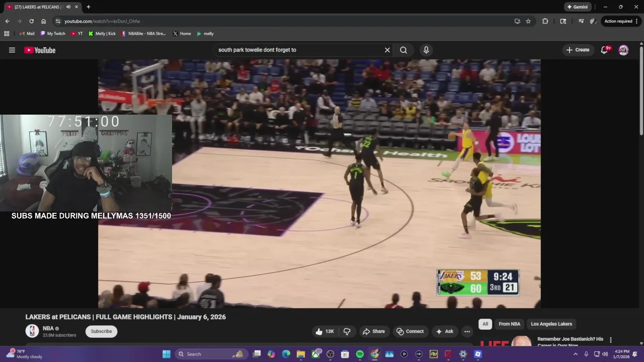Pause the Lakers at Pelicans video player
Viewport: 644px width, 362px height.
pyautogui.click(x=319, y=184)
